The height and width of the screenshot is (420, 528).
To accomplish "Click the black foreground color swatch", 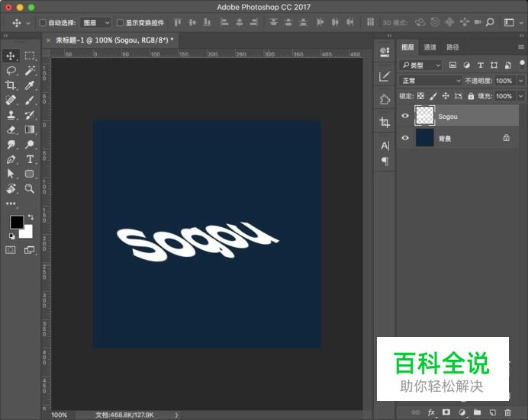I will click(17, 222).
